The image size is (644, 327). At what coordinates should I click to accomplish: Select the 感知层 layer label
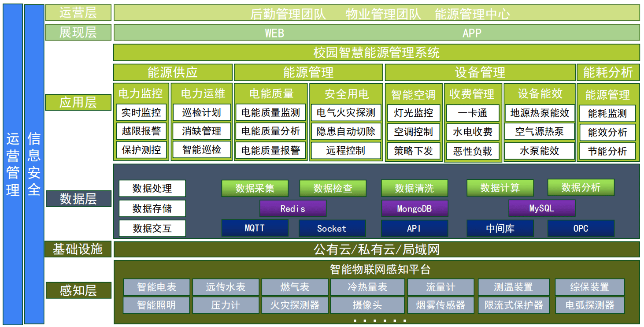pos(78,290)
